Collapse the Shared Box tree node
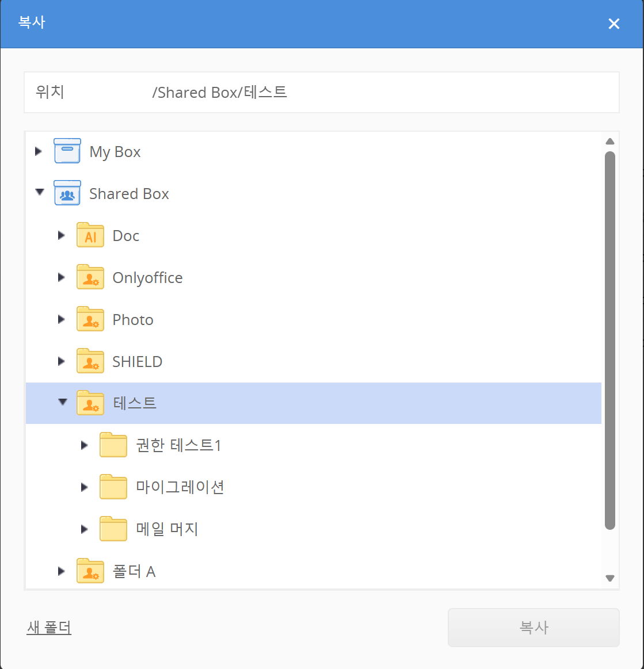644x669 pixels. click(39, 193)
